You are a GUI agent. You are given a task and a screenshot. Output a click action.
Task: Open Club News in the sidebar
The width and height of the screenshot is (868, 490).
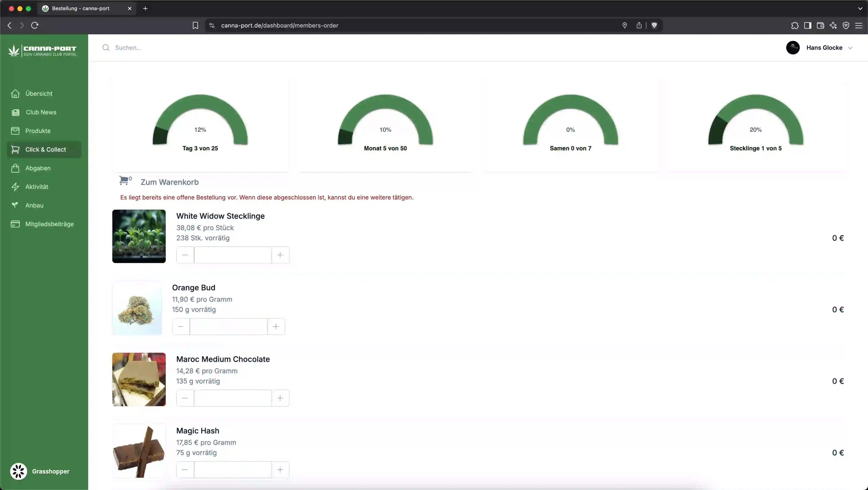coord(44,113)
